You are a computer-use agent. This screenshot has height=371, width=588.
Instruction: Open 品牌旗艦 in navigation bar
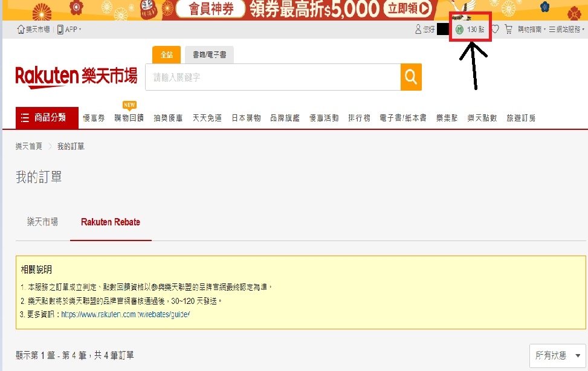[285, 118]
